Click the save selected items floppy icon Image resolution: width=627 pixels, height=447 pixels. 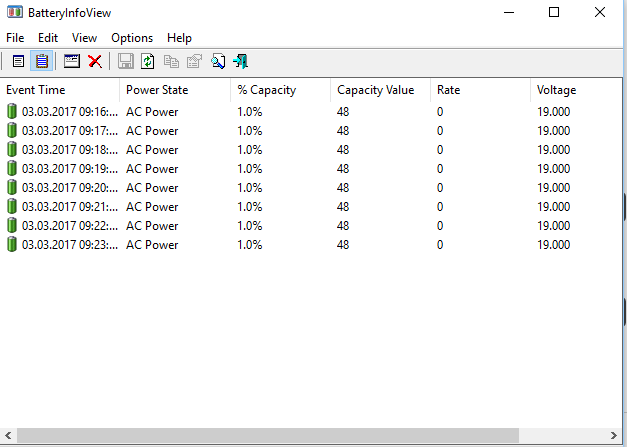[126, 61]
